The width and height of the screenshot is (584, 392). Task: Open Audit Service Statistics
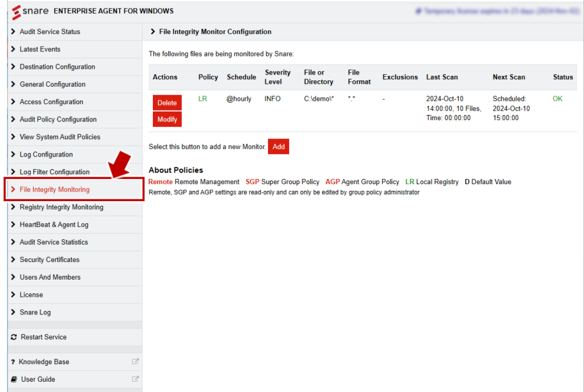tap(75, 242)
